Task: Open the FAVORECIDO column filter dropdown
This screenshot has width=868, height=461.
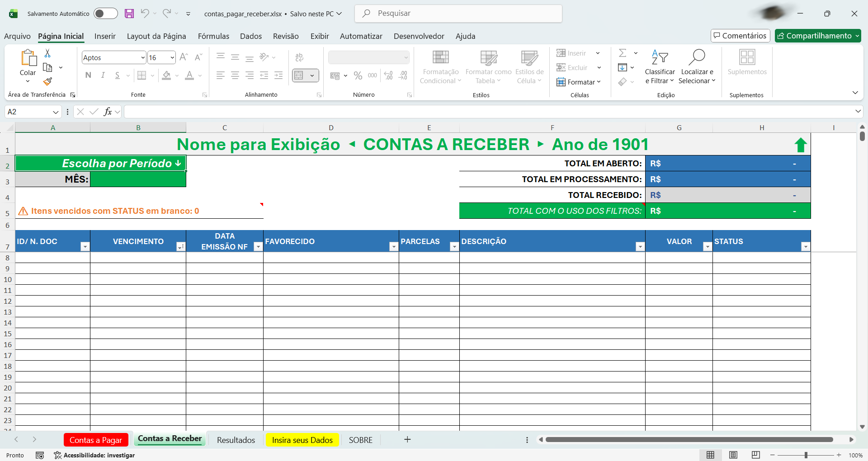Action: tap(393, 247)
